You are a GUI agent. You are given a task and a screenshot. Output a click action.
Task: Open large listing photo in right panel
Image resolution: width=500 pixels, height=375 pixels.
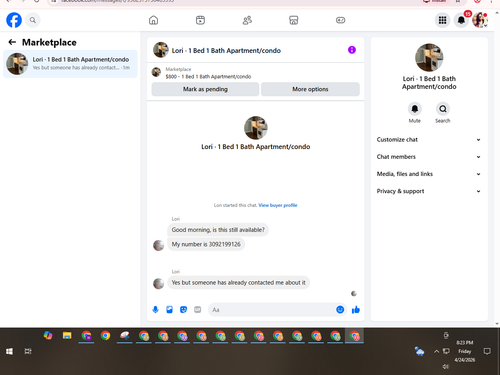pyautogui.click(x=429, y=57)
